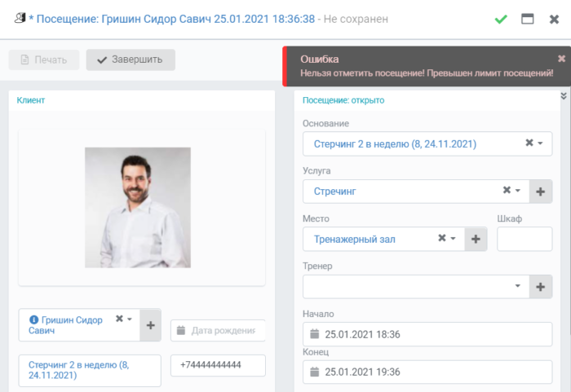
Task: Open the Услуга dropdown arrow
Action: [518, 191]
